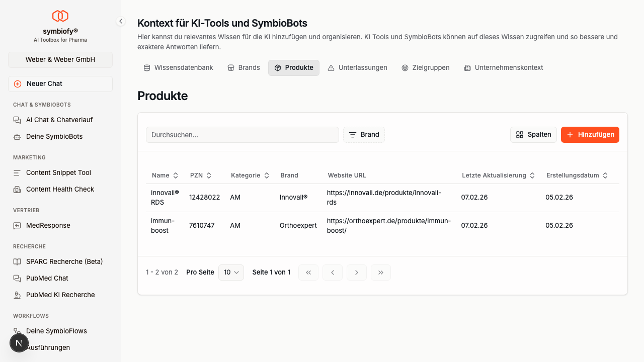Sort by Erstellungsdatum column
Image resolution: width=644 pixels, height=362 pixels.
point(577,175)
